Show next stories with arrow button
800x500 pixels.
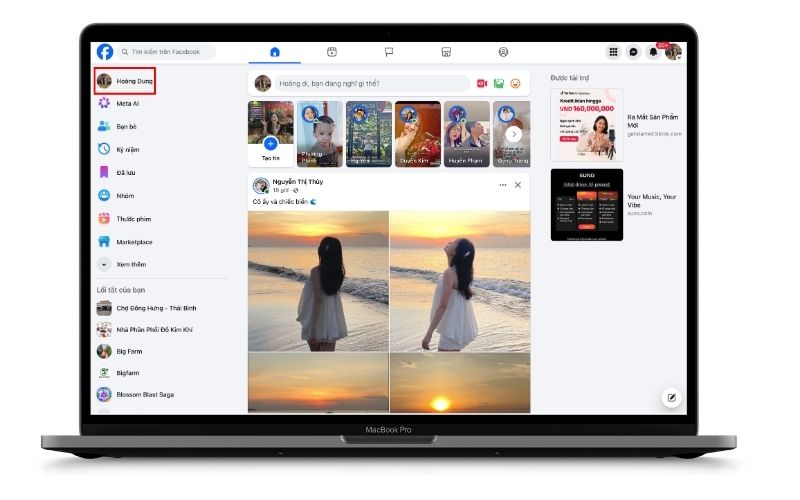tap(514, 134)
